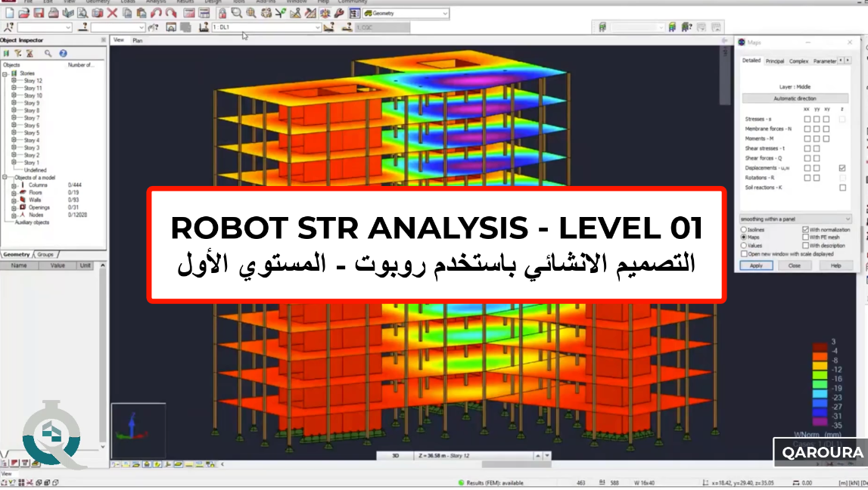Select the Plan view tab
Viewport: 868px width, 490px height.
click(137, 40)
